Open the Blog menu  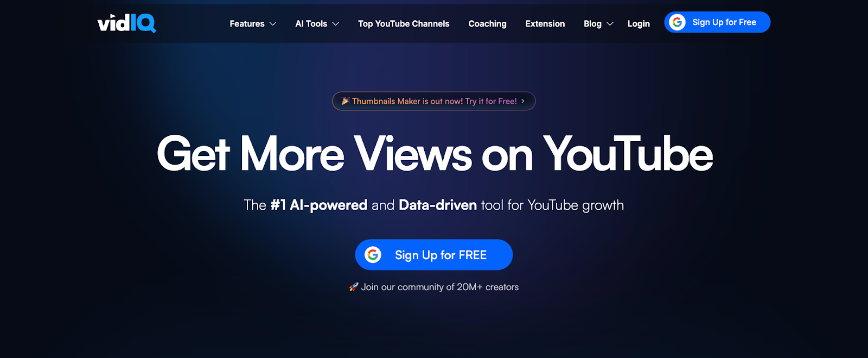pos(592,24)
